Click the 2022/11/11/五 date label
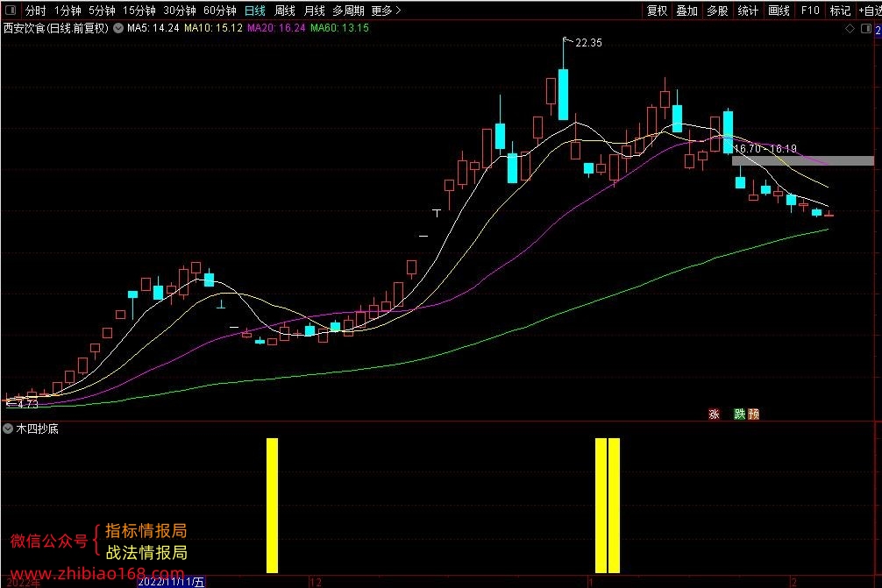This screenshot has width=882, height=588. [171, 582]
